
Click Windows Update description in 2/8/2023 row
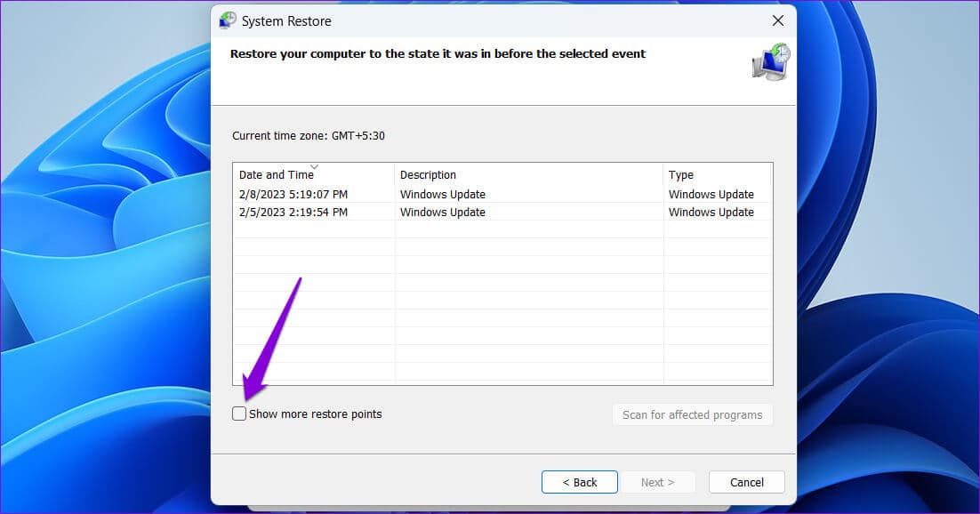click(x=443, y=195)
